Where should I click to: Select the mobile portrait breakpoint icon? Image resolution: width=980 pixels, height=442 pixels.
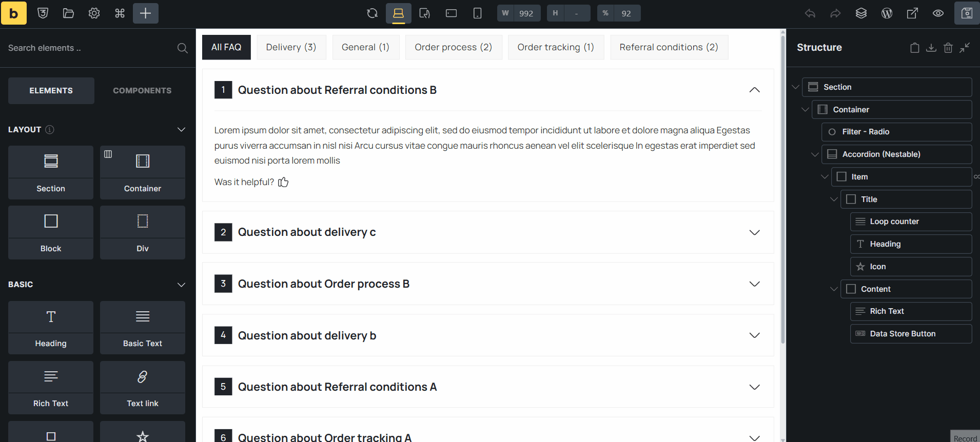pyautogui.click(x=477, y=13)
